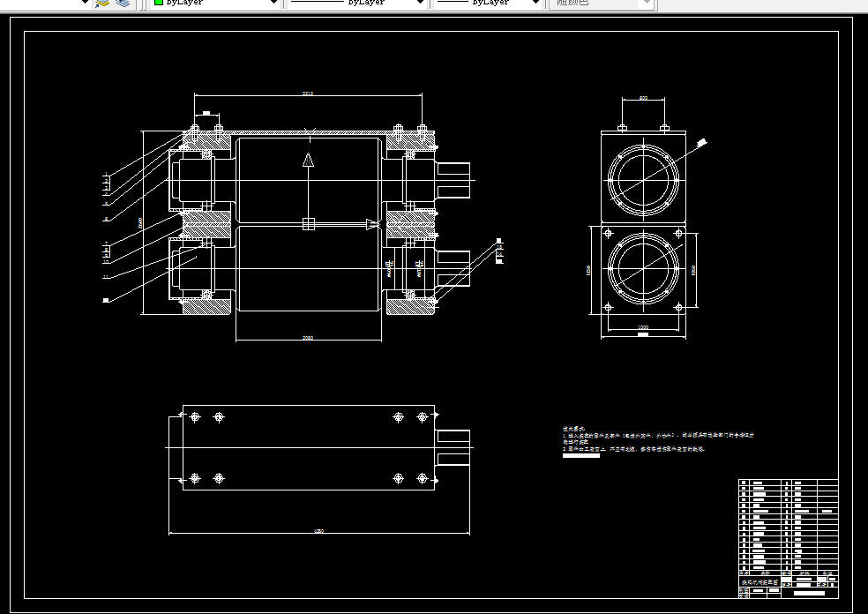
Task: Click the UCS Y-axis arrowhead pointing up
Action: [x=309, y=160]
